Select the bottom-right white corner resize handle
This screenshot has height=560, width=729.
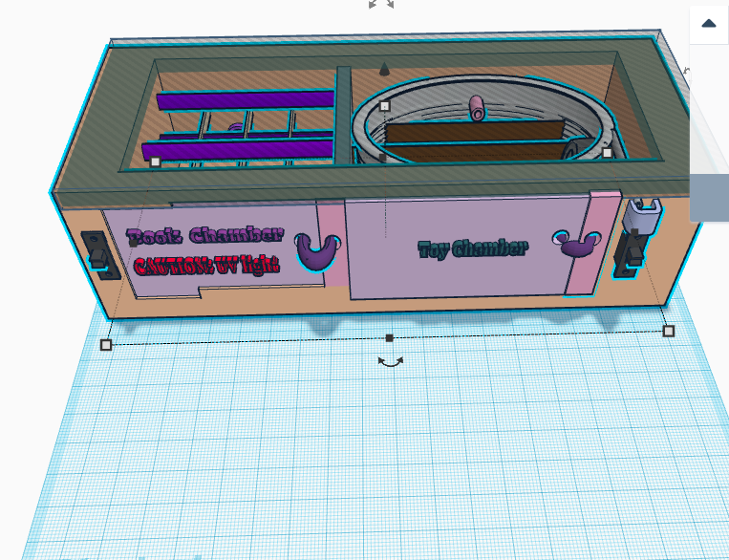point(669,332)
